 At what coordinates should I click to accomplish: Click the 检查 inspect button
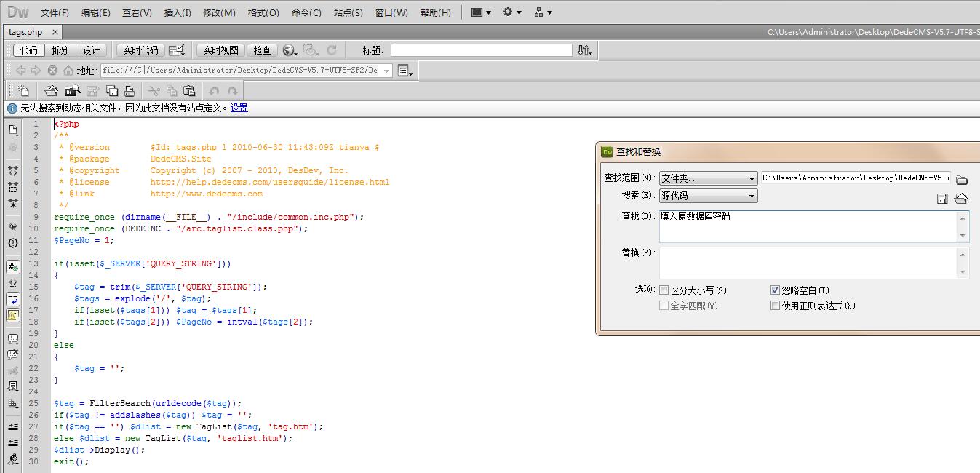[x=262, y=50]
